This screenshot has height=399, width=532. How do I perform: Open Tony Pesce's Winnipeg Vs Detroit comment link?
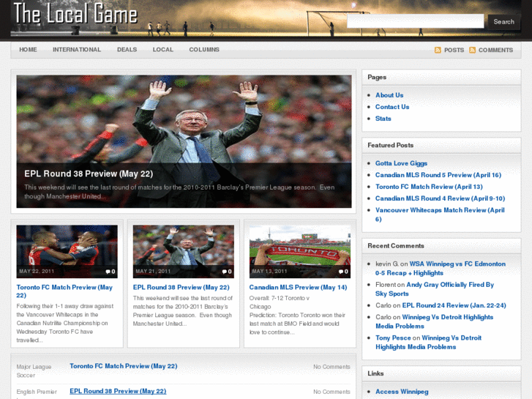click(x=428, y=343)
